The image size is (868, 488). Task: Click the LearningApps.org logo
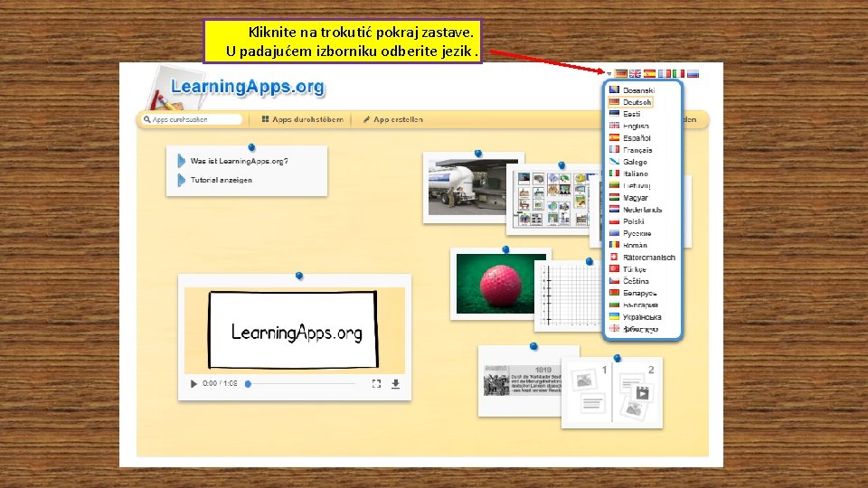coord(248,87)
